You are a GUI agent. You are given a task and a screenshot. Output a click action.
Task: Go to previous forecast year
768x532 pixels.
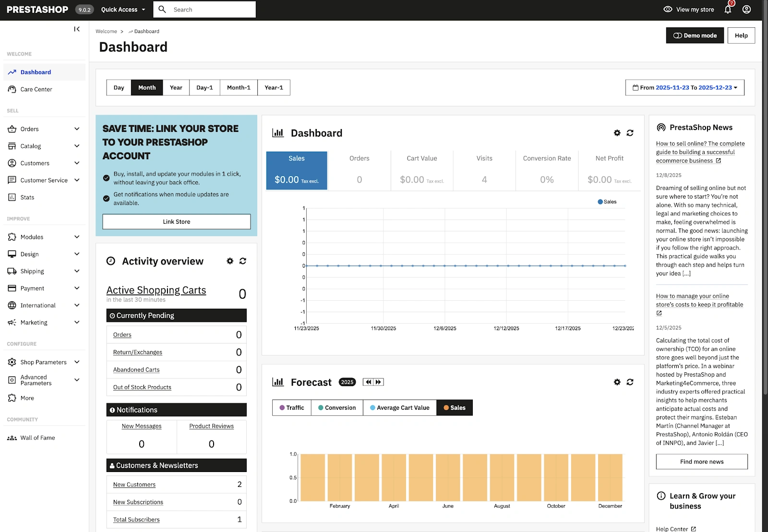(x=368, y=382)
